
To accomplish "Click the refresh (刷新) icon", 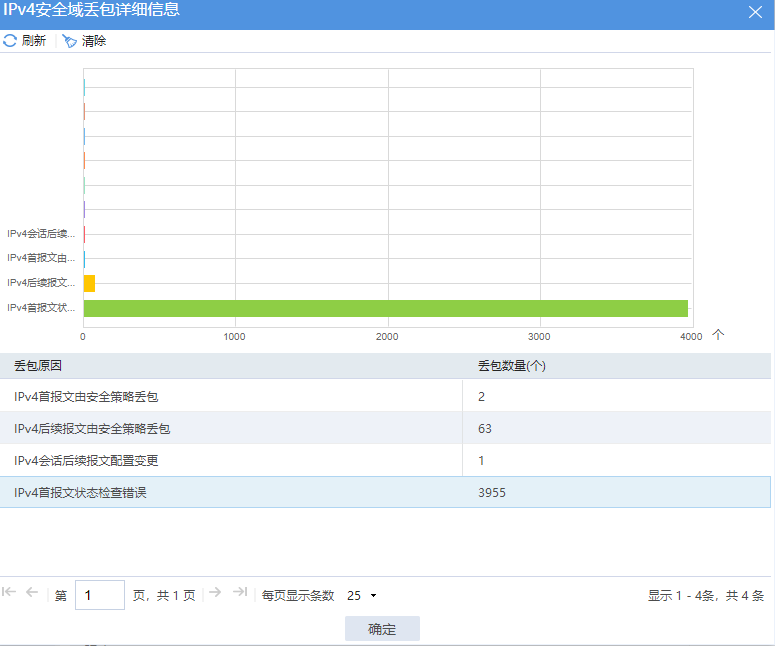I will pos(10,41).
